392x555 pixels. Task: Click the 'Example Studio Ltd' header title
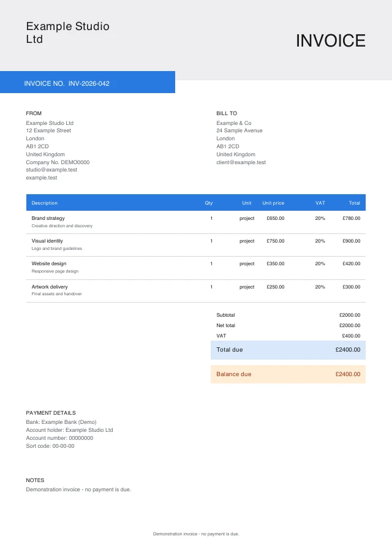[x=67, y=32]
